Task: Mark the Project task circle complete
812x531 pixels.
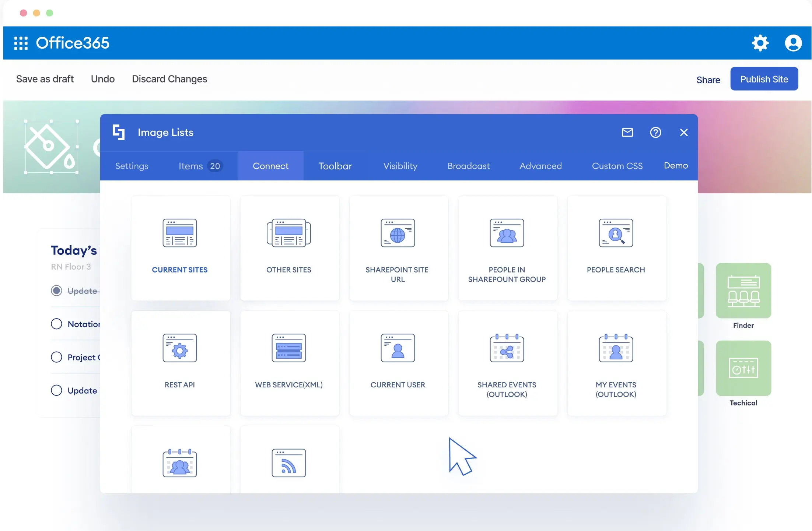Action: [56, 357]
